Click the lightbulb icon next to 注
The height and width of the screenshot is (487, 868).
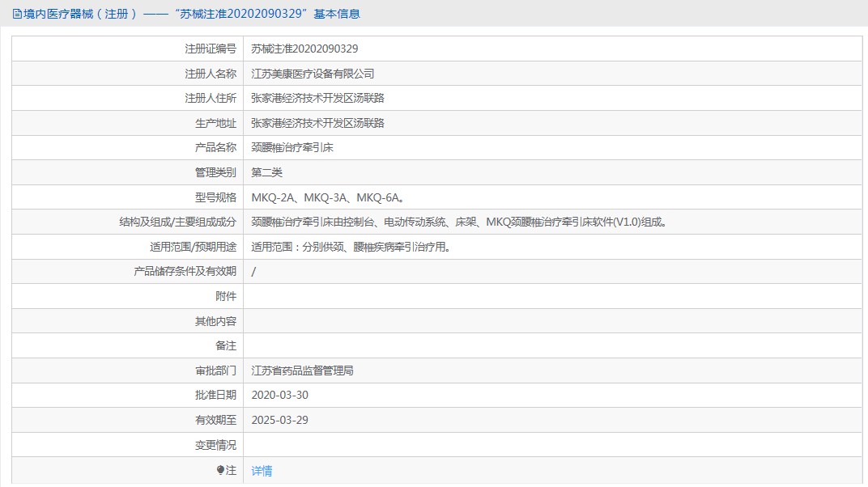(220, 470)
